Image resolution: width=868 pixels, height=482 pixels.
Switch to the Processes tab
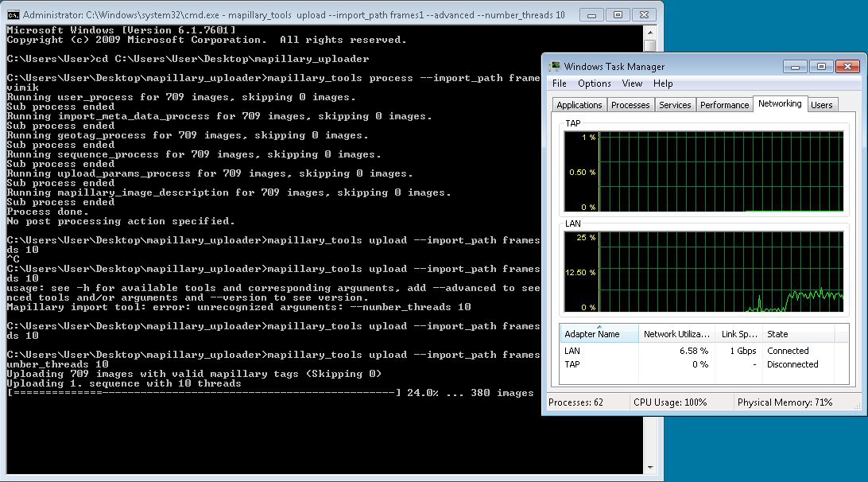pyautogui.click(x=630, y=105)
